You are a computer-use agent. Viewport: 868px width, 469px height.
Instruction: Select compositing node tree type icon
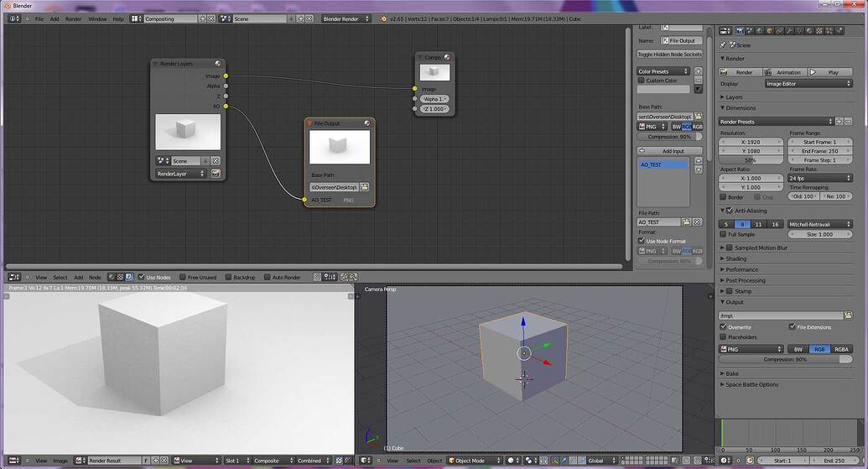129,277
